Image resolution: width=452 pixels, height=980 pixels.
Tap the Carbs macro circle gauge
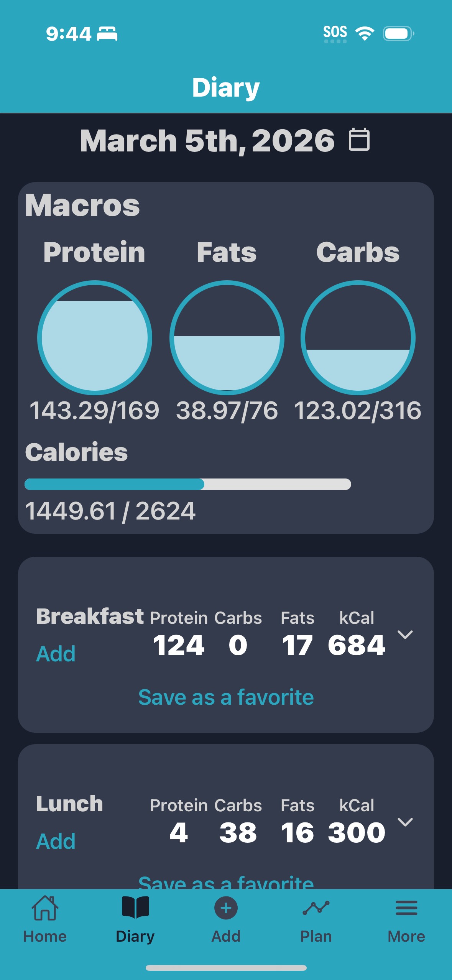(x=358, y=338)
